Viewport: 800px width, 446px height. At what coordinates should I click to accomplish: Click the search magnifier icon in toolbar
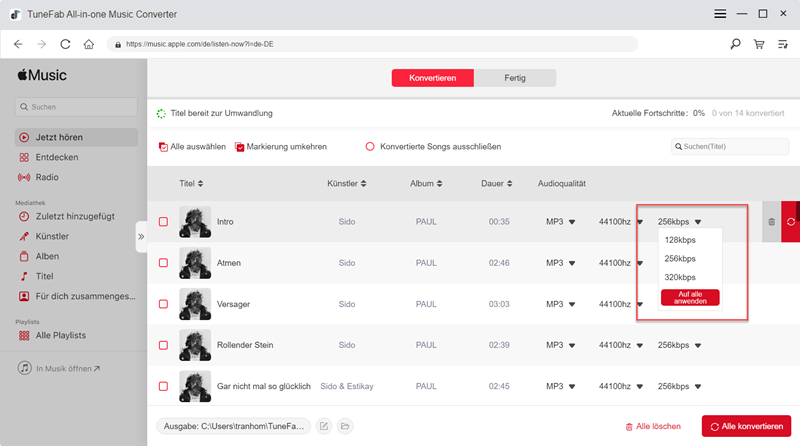tap(736, 44)
